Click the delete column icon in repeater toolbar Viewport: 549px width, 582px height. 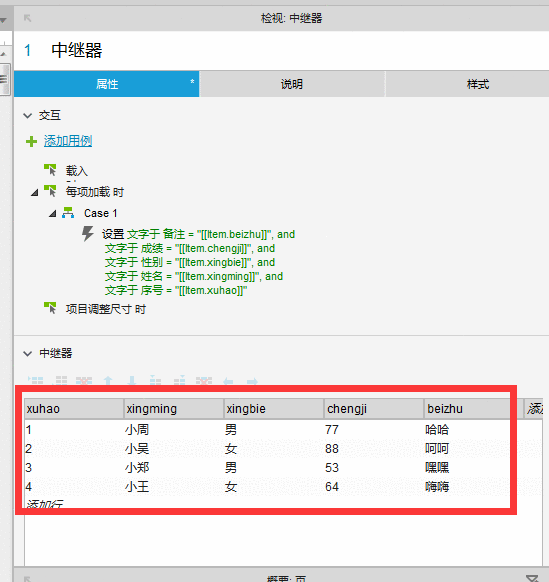coord(204,381)
